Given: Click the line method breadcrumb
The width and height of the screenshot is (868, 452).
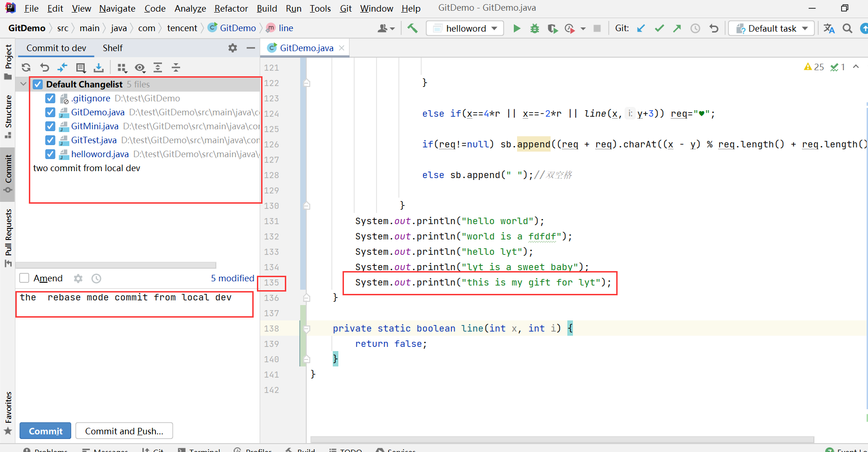Looking at the screenshot, I should pyautogui.click(x=279, y=28).
